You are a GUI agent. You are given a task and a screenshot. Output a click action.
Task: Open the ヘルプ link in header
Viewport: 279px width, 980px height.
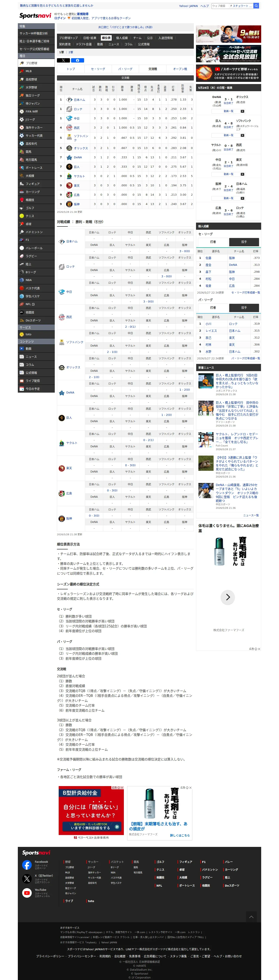point(205,6)
